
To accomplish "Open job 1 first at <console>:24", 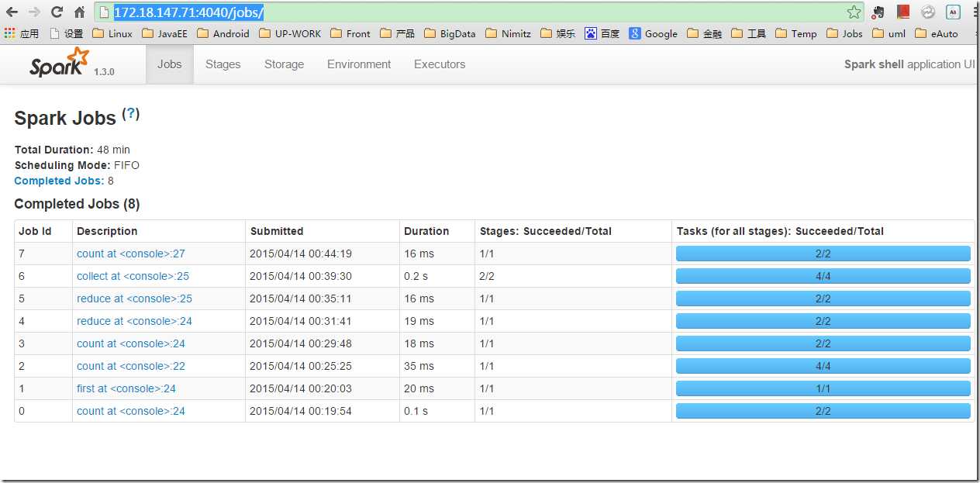I will (126, 388).
